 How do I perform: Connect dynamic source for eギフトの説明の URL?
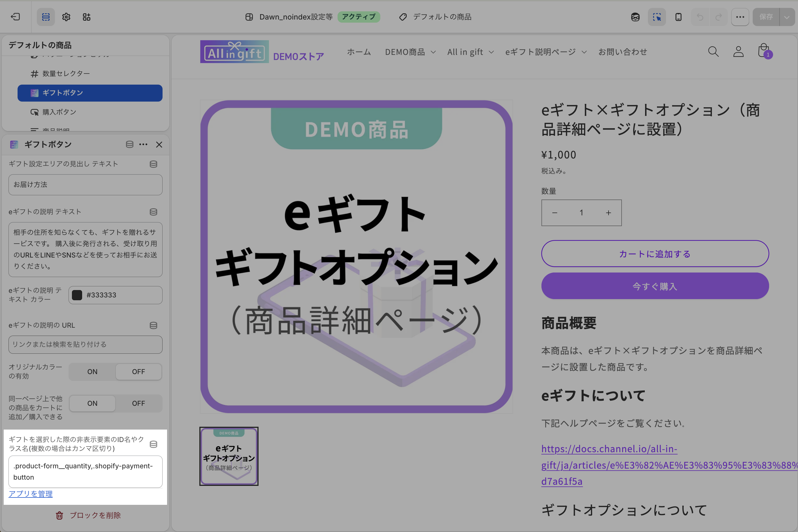coord(153,325)
